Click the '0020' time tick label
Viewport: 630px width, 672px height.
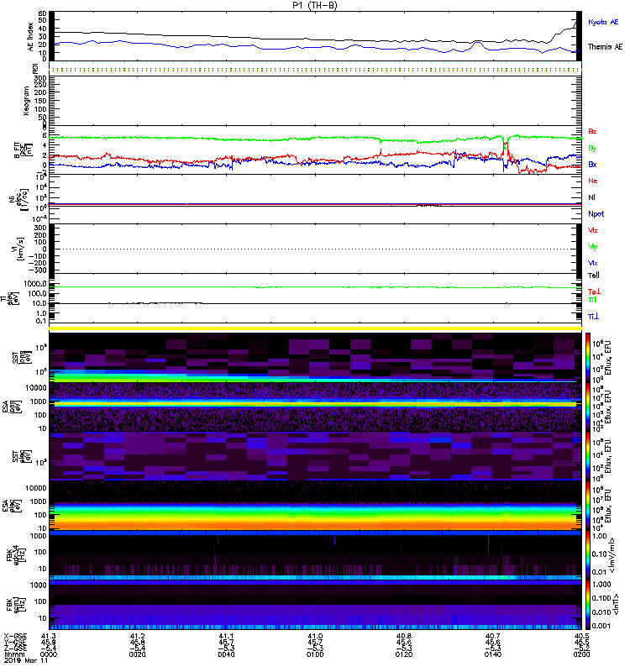pos(137,654)
